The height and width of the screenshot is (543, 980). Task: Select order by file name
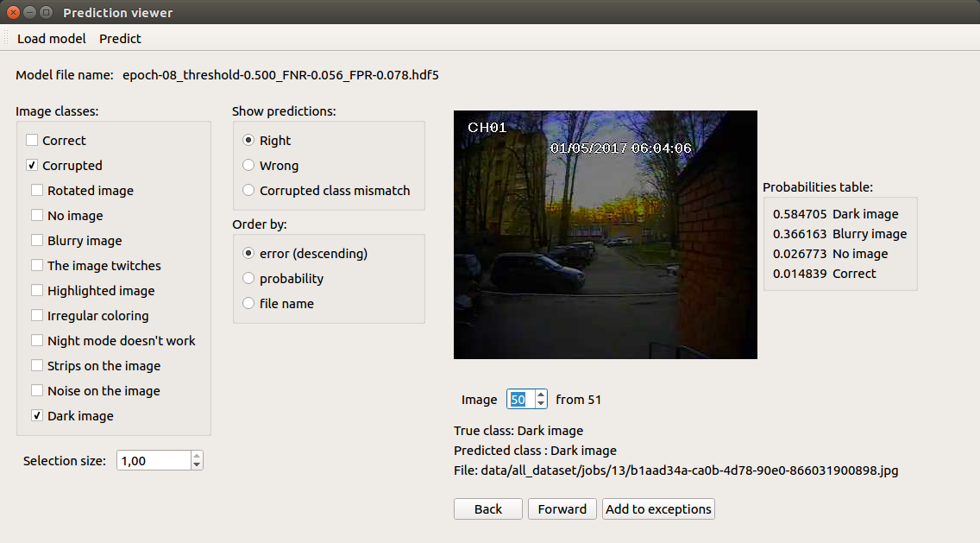pyautogui.click(x=248, y=303)
